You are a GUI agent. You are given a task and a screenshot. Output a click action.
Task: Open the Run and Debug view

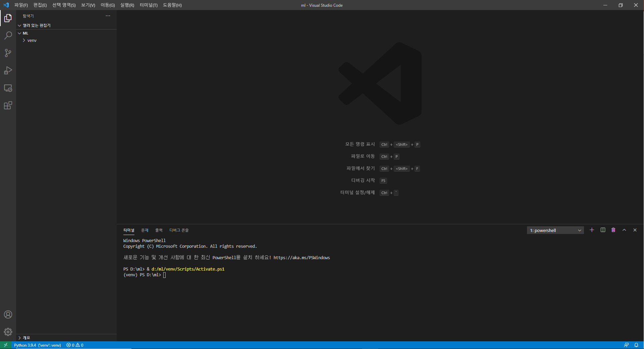[8, 70]
